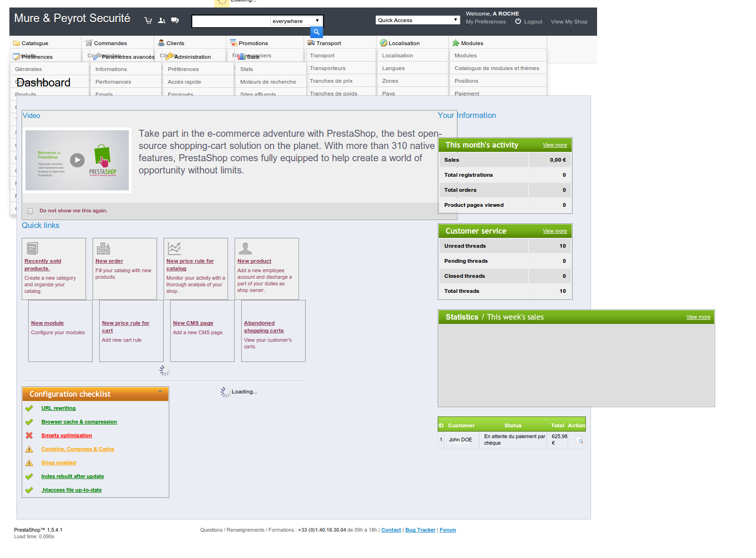Viewport: 756px width, 558px height.
Task: Open the Promotions menu
Action: (265, 43)
